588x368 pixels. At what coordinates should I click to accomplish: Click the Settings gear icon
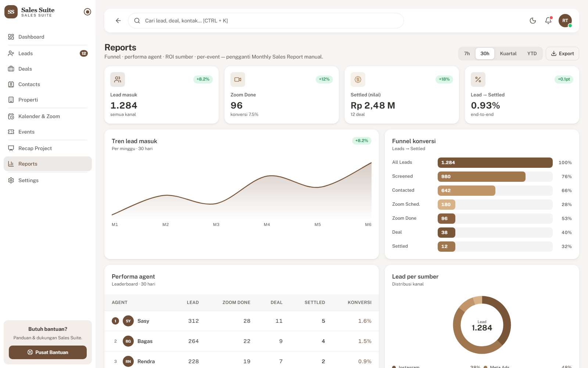point(11,180)
